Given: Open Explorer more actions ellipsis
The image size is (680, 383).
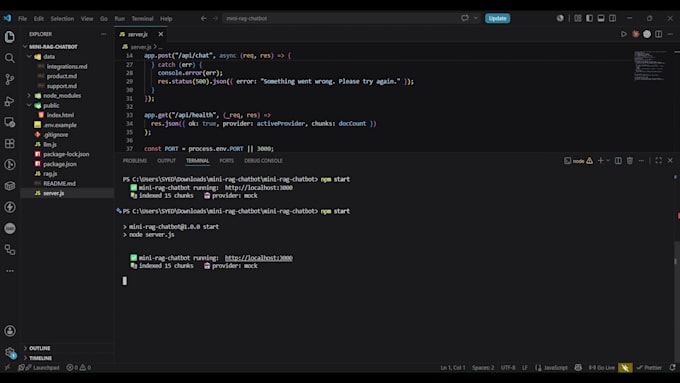Looking at the screenshot, I should pos(103,34).
